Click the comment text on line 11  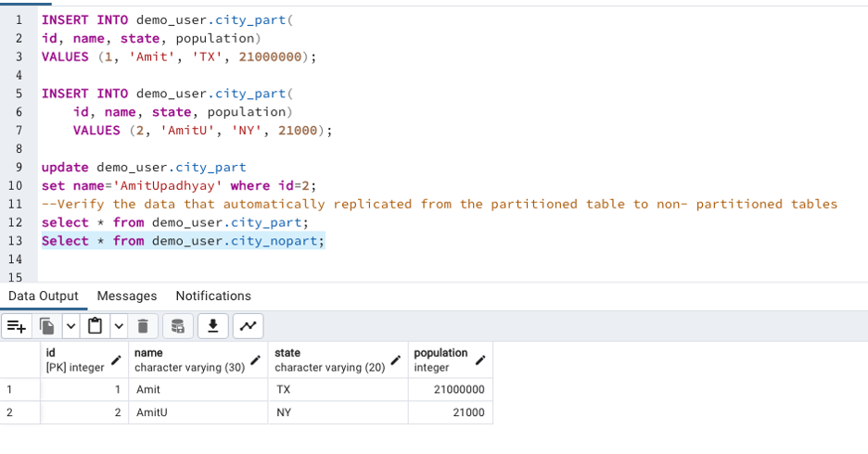pyautogui.click(x=440, y=204)
